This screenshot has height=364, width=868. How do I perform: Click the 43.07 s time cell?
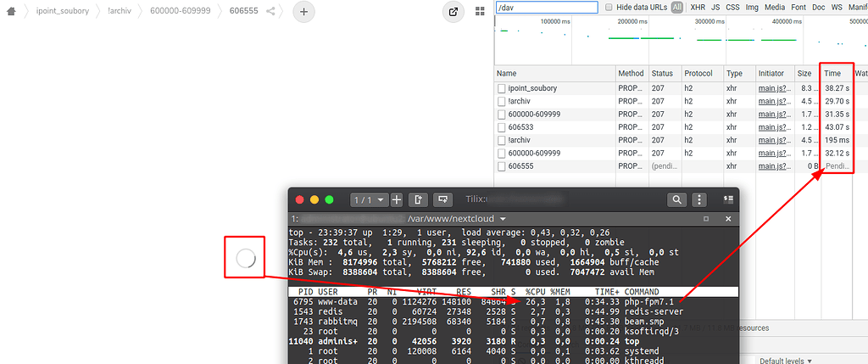click(837, 127)
